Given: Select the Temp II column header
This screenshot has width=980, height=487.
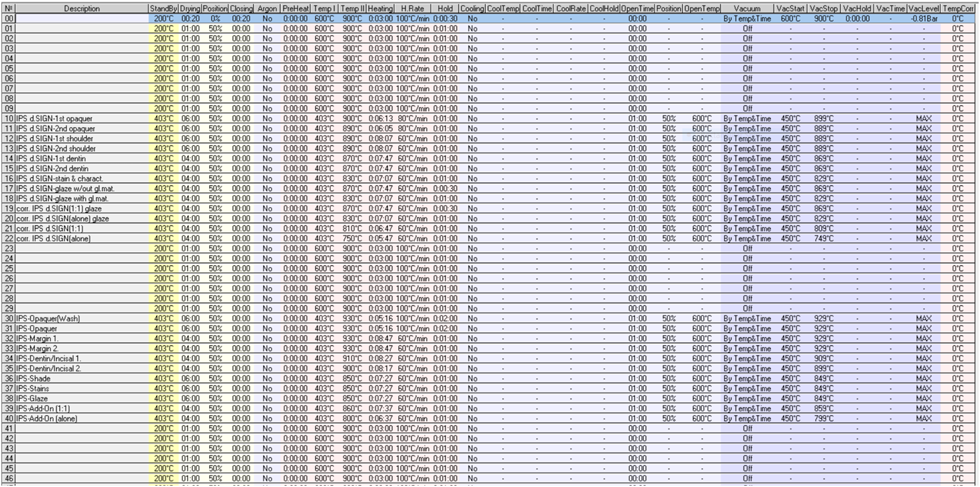Looking at the screenshot, I should pyautogui.click(x=352, y=8).
